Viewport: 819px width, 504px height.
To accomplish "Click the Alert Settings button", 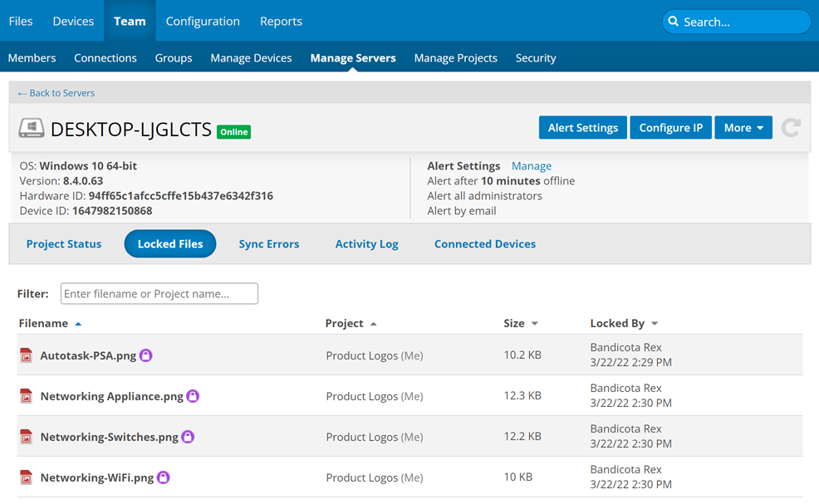I will pos(582,128).
